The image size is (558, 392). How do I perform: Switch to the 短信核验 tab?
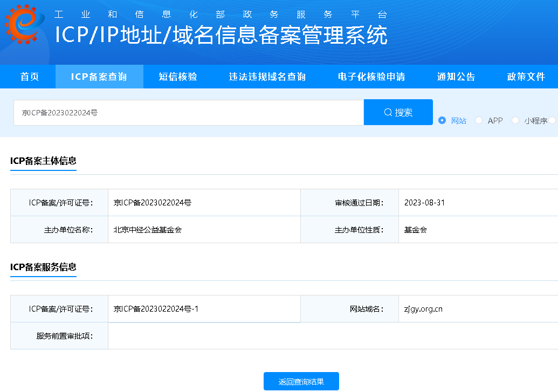[178, 77]
